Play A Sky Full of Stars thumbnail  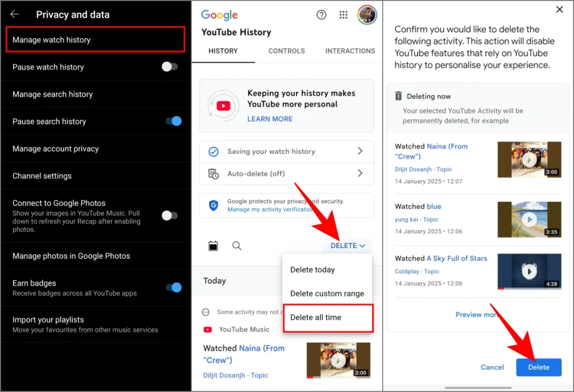(529, 272)
